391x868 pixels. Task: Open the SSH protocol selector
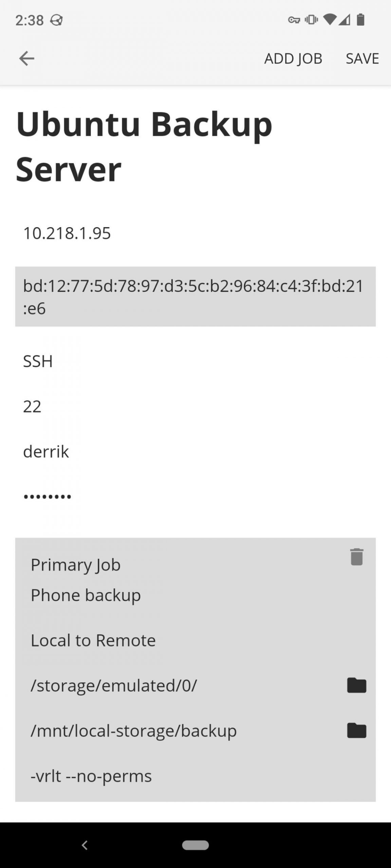point(195,361)
